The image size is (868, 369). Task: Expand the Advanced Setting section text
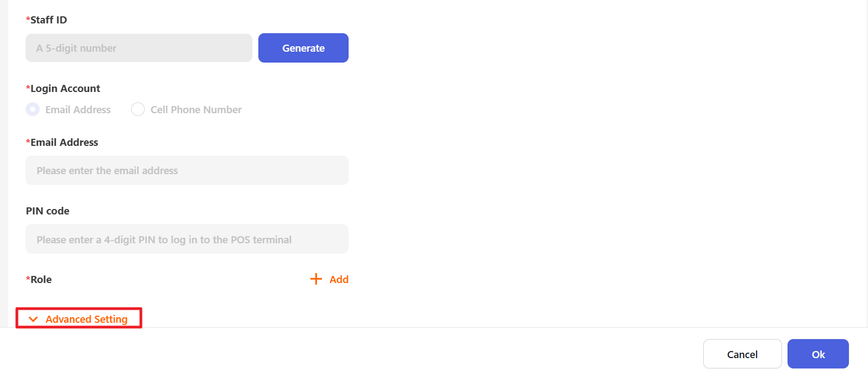click(x=86, y=319)
